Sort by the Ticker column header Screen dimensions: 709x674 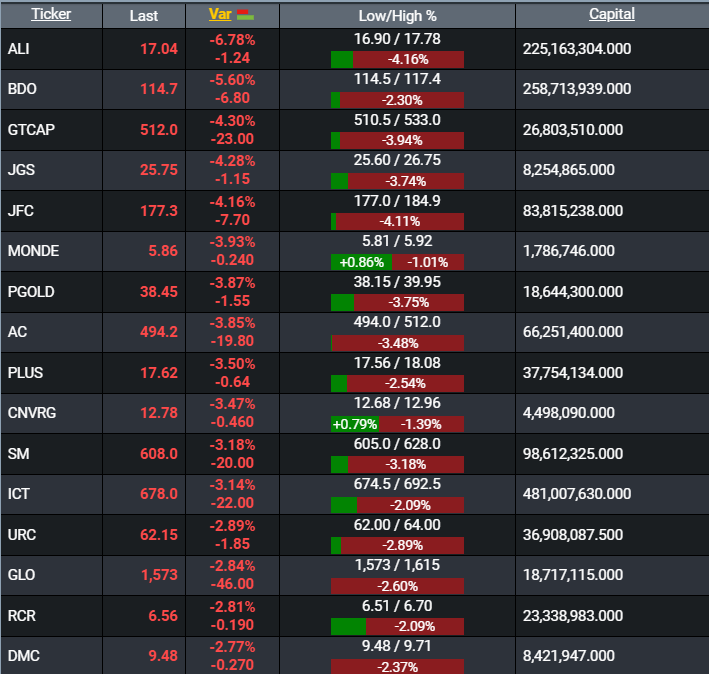51,14
